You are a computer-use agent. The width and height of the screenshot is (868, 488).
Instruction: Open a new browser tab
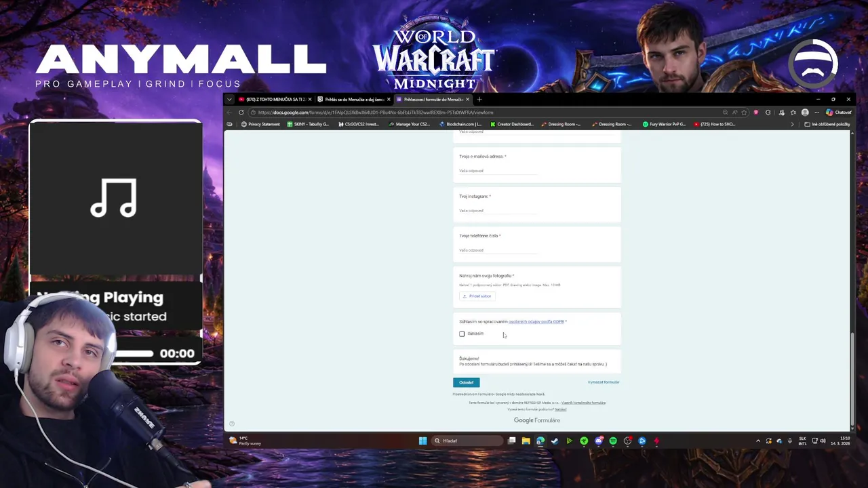click(x=479, y=100)
